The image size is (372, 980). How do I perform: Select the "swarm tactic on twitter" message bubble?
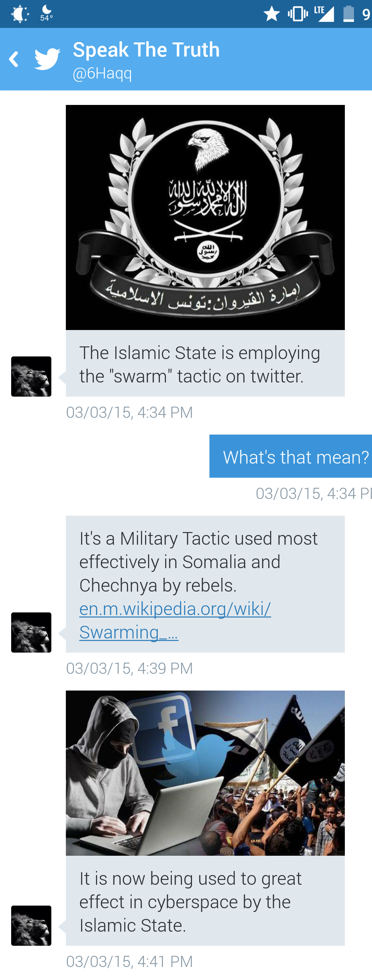click(205, 364)
